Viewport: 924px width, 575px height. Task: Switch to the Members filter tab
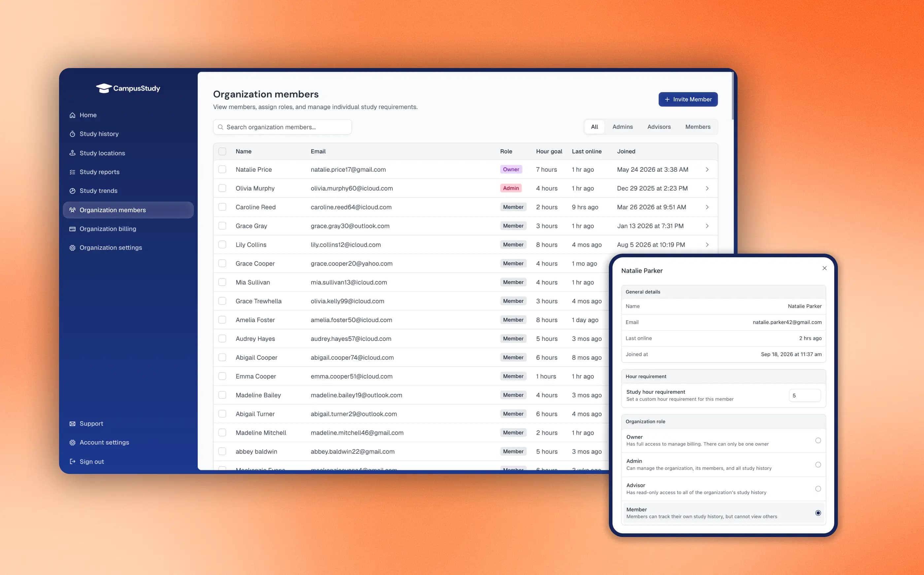click(x=698, y=127)
